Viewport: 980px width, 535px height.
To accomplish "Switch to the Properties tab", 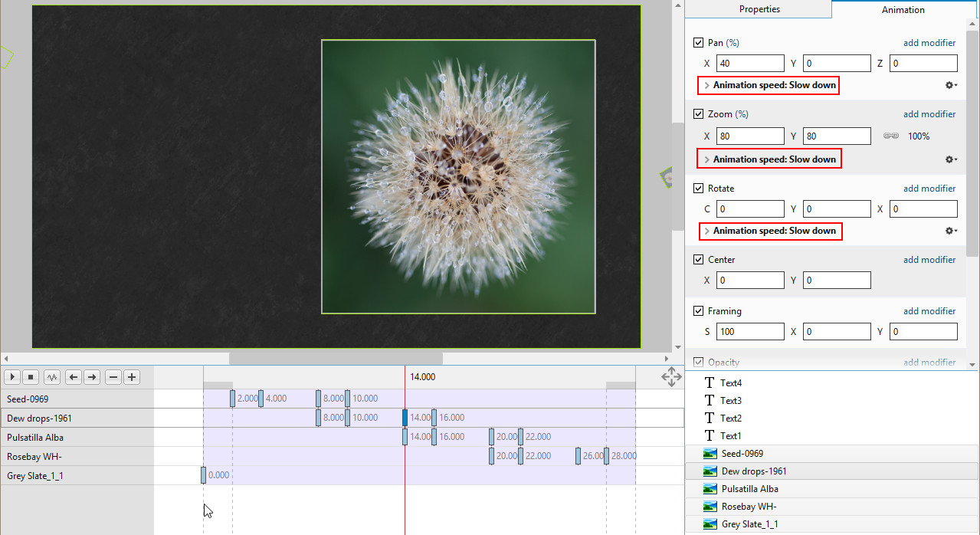I will (759, 9).
